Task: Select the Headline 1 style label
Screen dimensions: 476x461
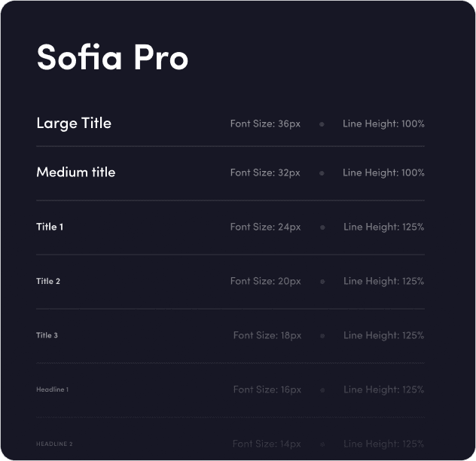Action: 52,389
